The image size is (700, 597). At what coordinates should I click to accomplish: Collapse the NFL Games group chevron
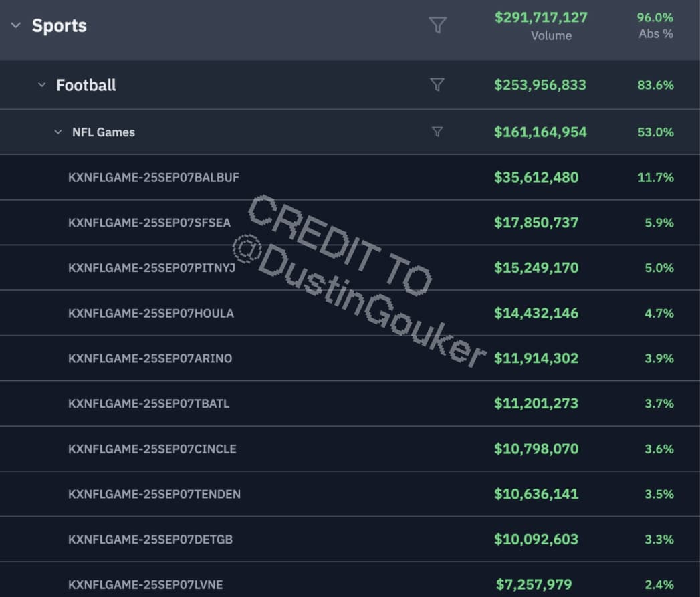pos(58,132)
